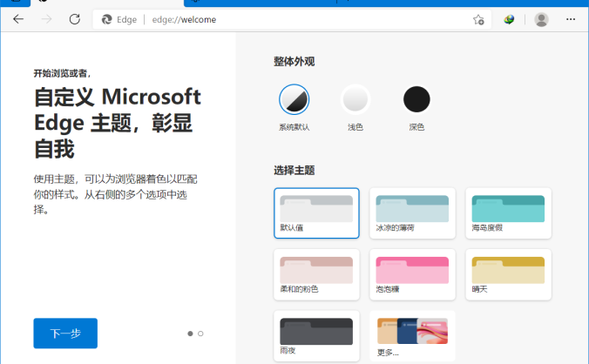Choose the 雨夜 dark theme card
This screenshot has width=589, height=364.
coord(316,336)
